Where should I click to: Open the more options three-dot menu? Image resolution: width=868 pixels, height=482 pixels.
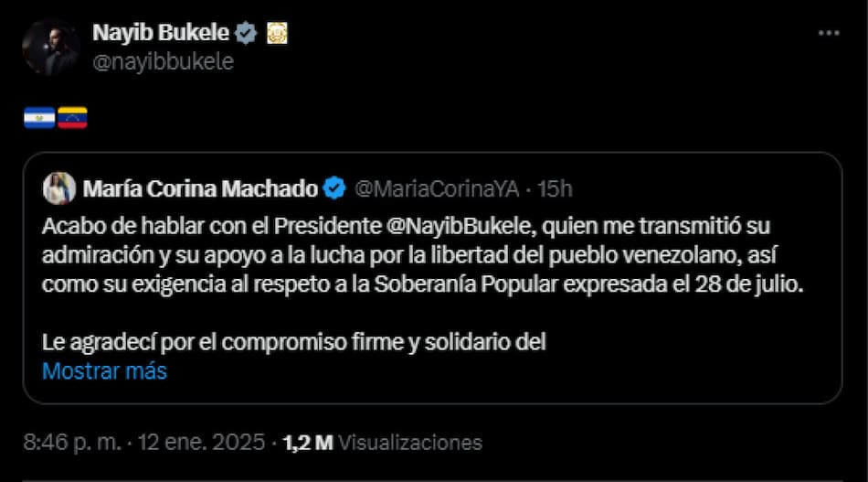click(x=828, y=33)
